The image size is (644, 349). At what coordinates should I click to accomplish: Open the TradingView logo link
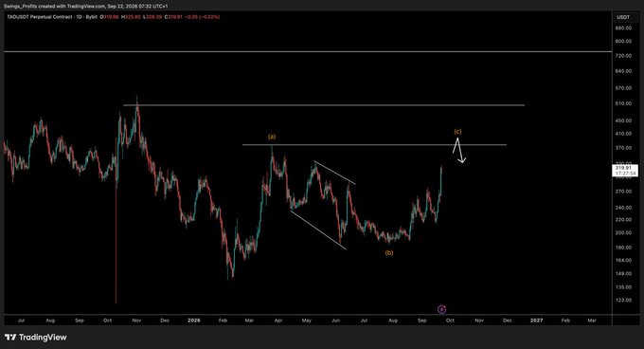[36, 338]
